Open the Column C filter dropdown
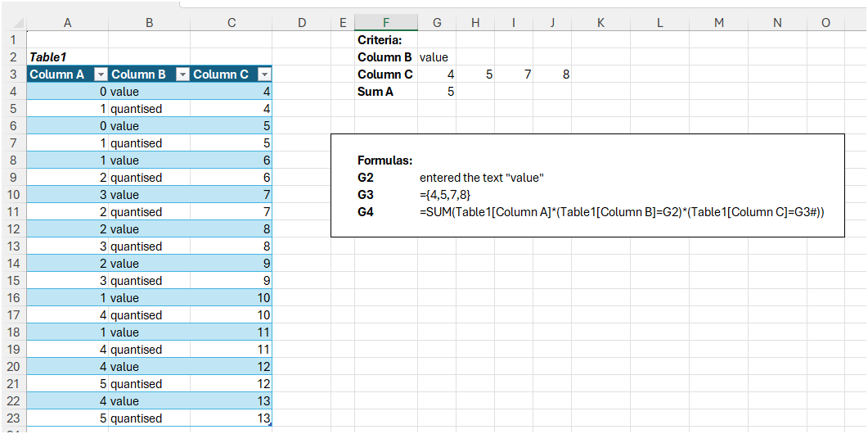 pos(264,75)
